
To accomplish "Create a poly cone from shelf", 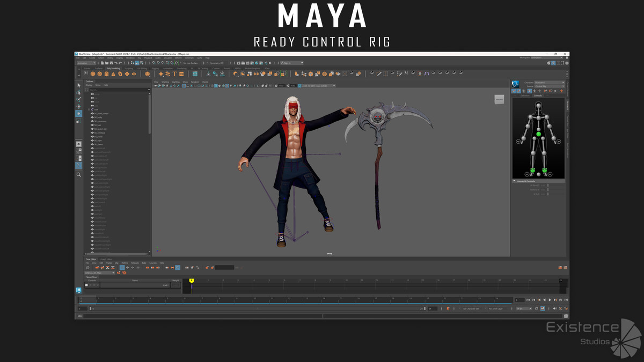I will click(114, 74).
